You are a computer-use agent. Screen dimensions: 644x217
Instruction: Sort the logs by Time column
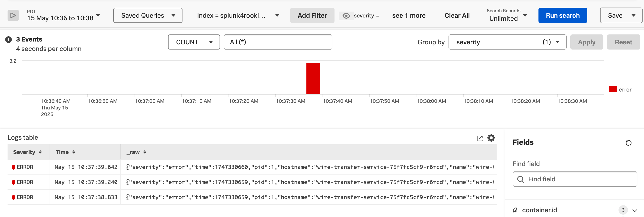tap(73, 152)
